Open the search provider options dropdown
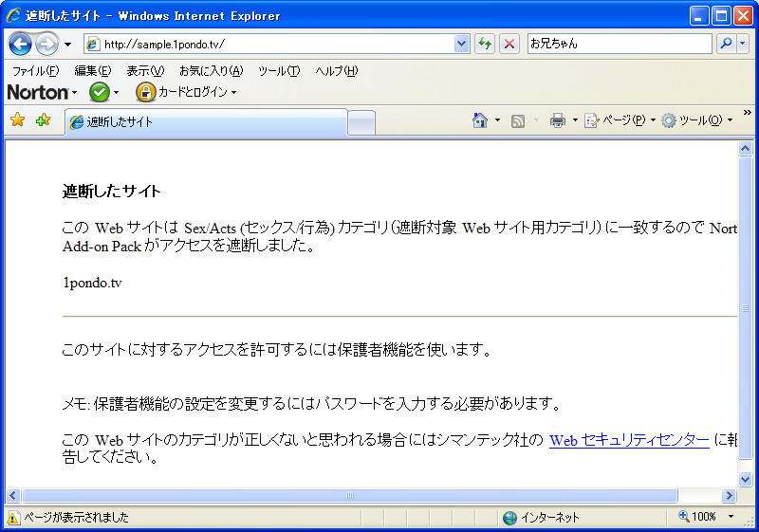The width and height of the screenshot is (759, 532). pyautogui.click(x=743, y=44)
